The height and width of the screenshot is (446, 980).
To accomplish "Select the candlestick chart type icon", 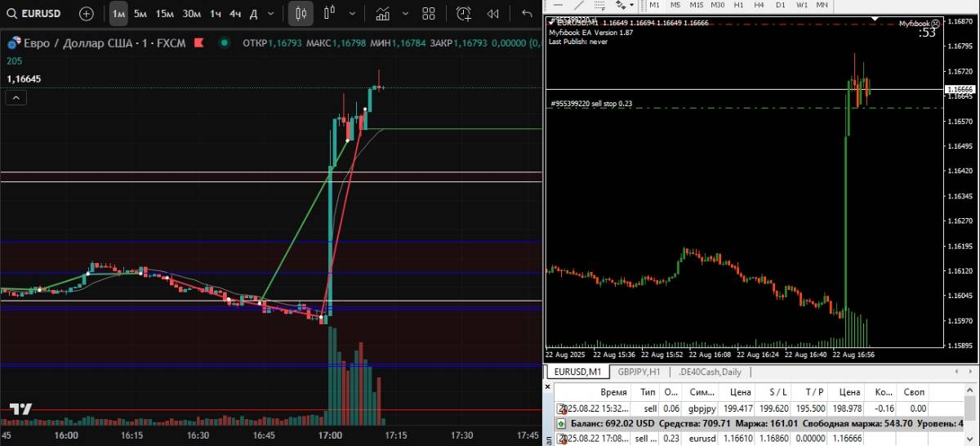I will 301,13.
